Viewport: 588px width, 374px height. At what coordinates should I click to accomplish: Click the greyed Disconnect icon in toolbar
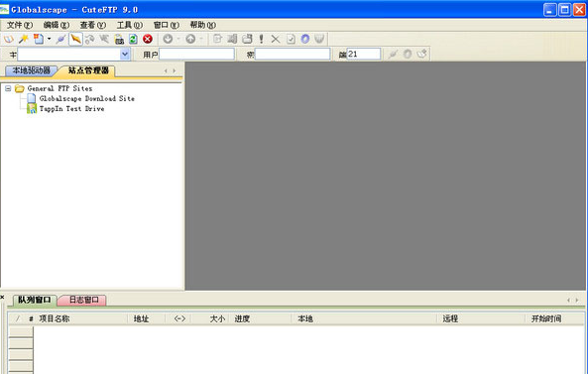90,39
